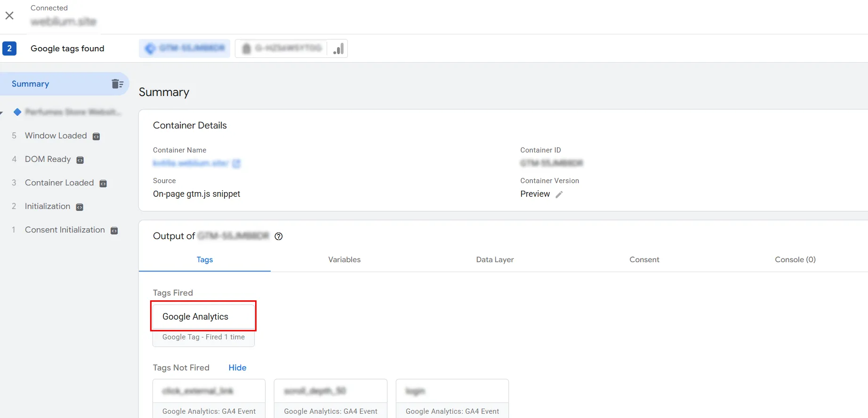This screenshot has height=418, width=868.
Task: Select the Google Analytics G- tag chip
Action: point(282,48)
